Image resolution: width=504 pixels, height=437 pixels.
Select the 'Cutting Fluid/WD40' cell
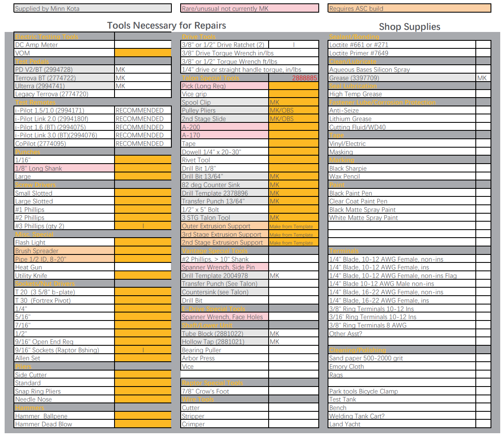(402, 127)
